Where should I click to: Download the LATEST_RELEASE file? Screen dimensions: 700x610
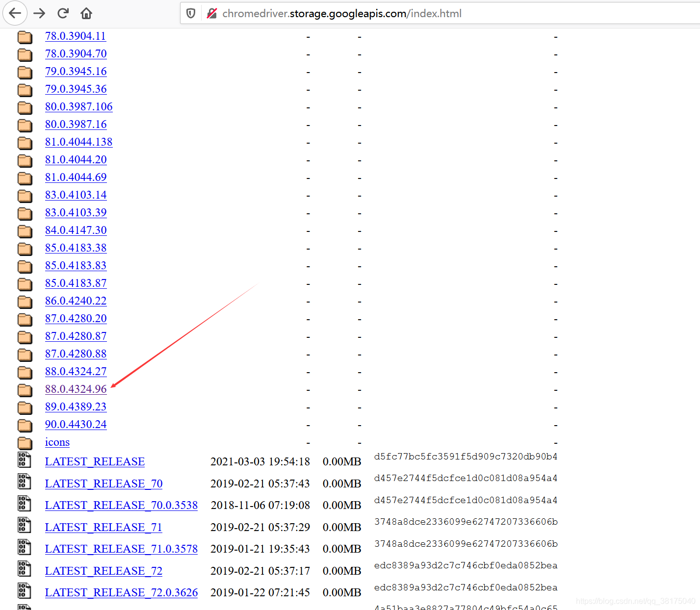[95, 462]
